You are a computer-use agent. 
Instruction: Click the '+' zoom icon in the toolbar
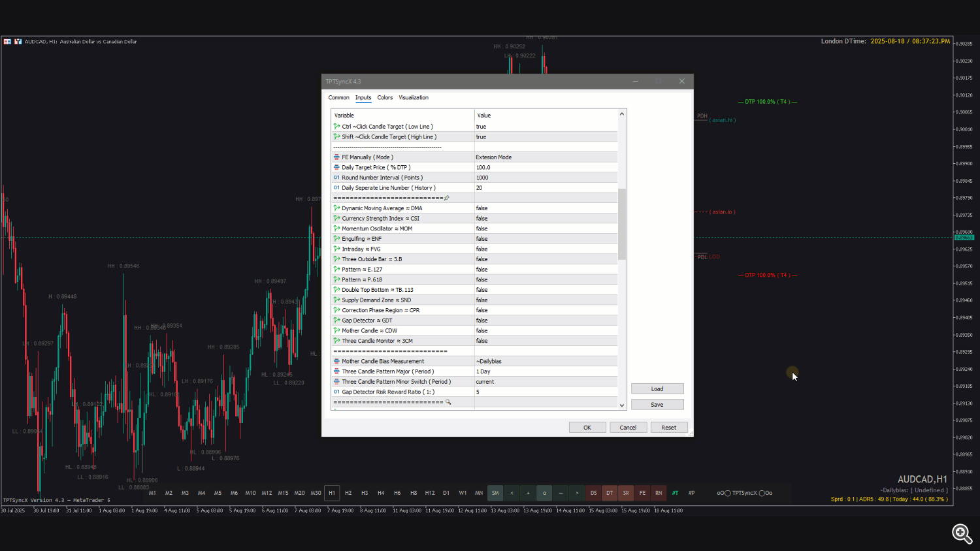[x=528, y=493]
